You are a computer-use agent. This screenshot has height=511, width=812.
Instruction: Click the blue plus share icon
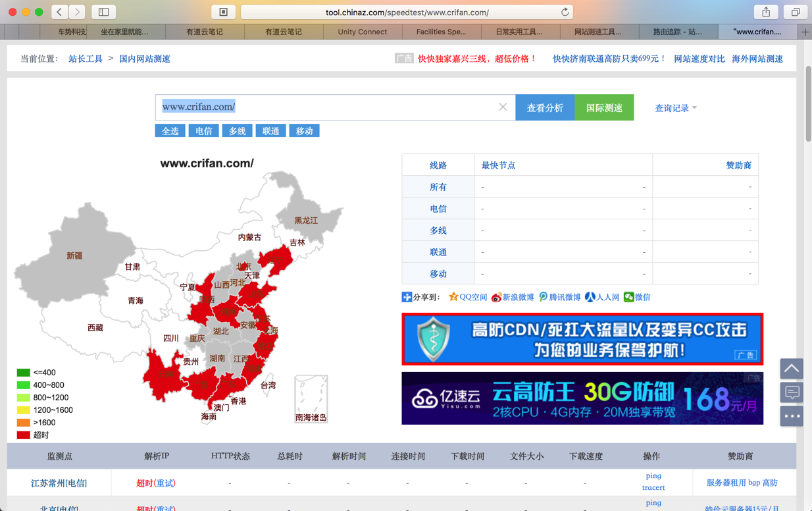[x=407, y=297]
